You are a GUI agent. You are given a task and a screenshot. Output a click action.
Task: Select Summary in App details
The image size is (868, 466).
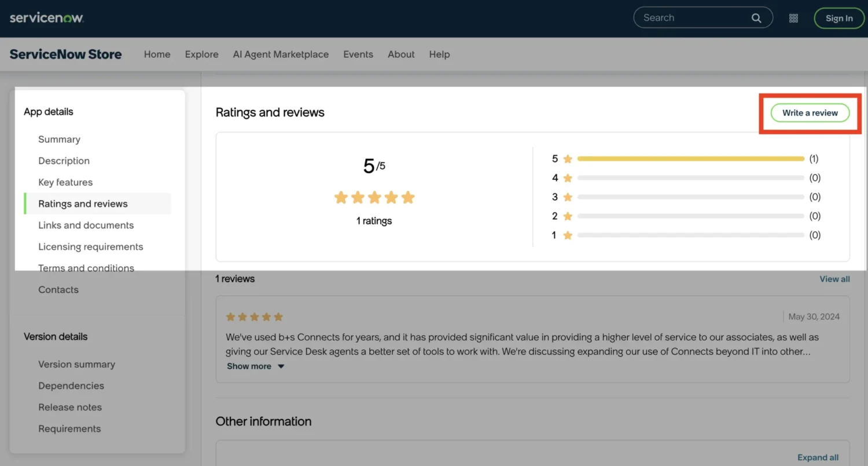pyautogui.click(x=59, y=139)
